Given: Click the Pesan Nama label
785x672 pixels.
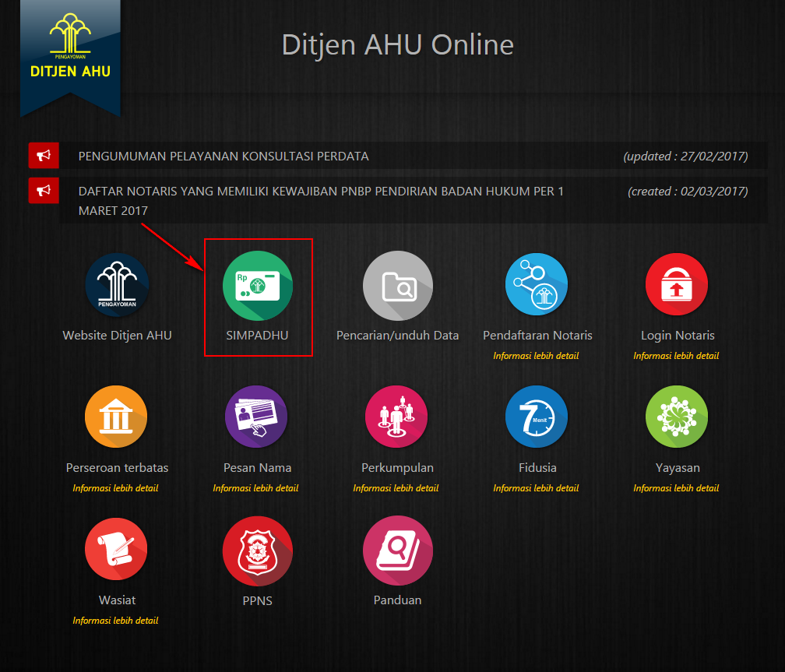Looking at the screenshot, I should 257,468.
